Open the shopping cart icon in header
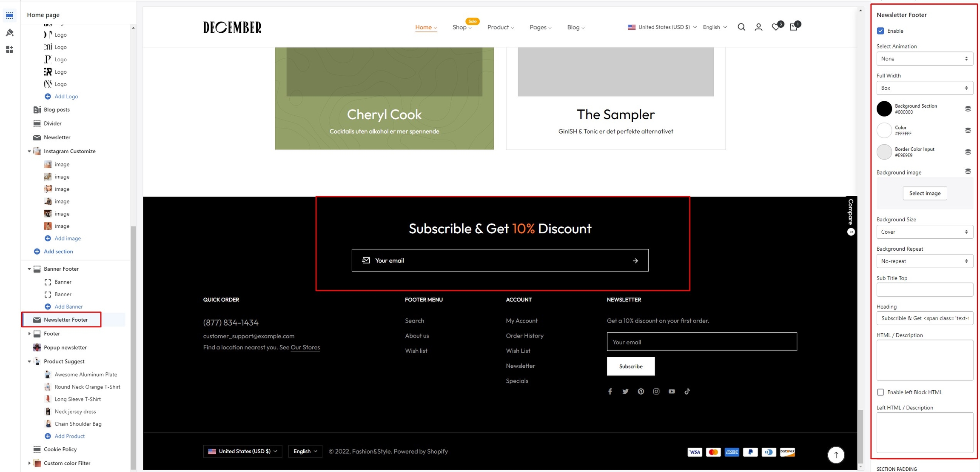 click(794, 27)
